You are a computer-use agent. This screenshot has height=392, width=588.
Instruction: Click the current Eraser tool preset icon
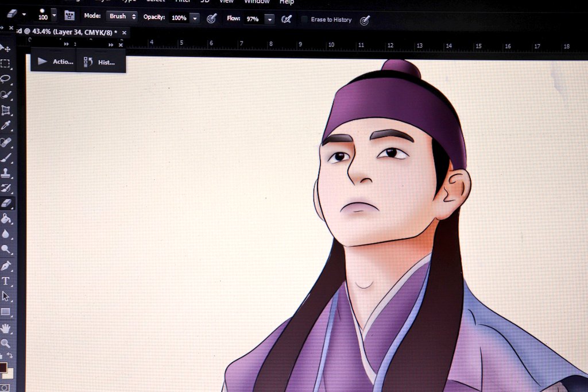13,14
